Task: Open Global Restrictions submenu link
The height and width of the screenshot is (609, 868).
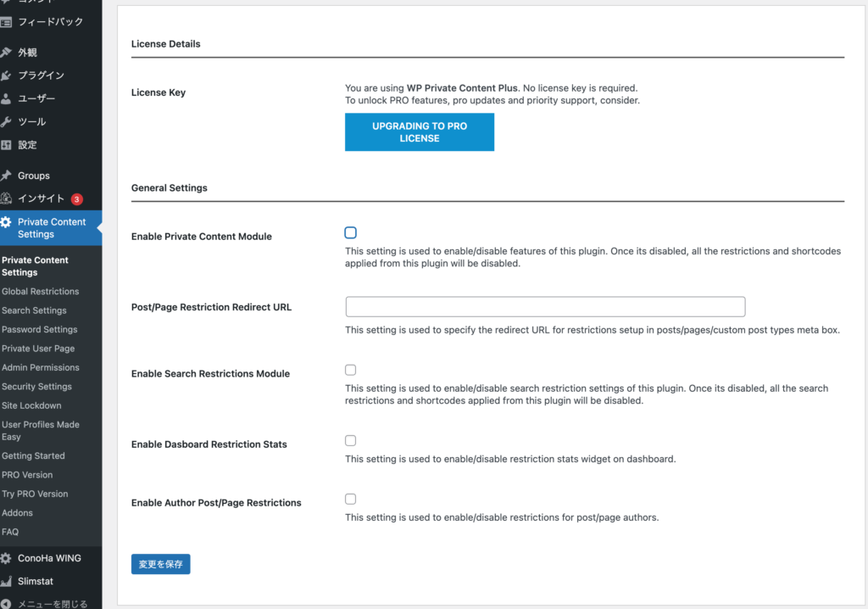Action: tap(41, 292)
